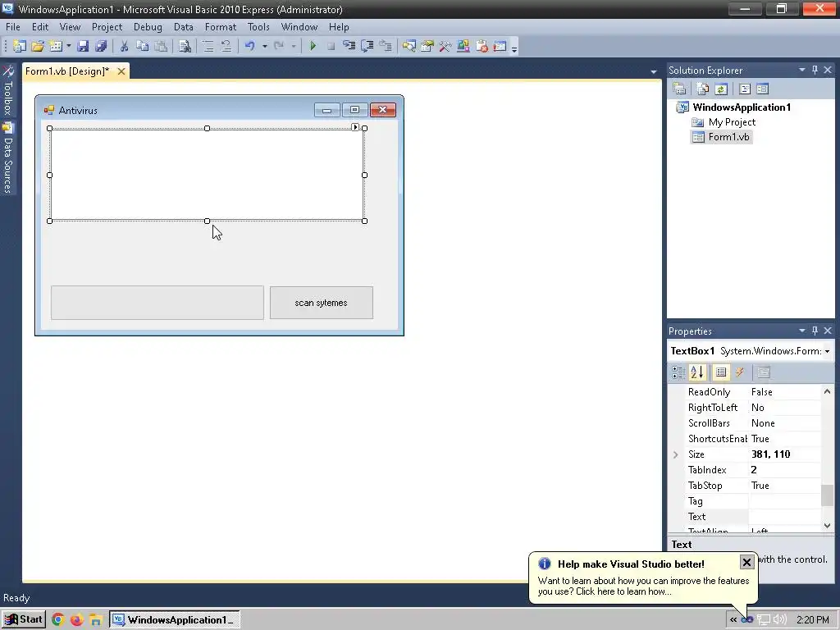Open the Tools menu
Viewport: 840px width, 630px height.
click(x=258, y=27)
